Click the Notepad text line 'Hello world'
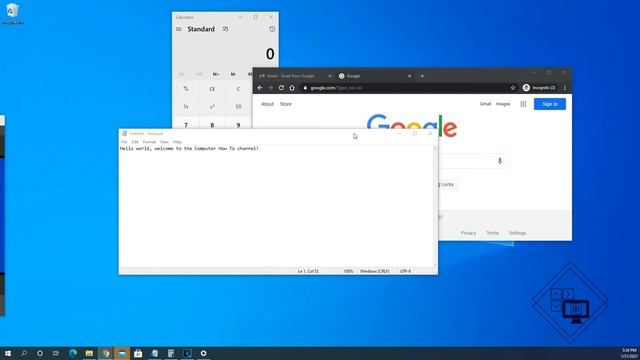Viewport: 640px width, 360px height. [189, 149]
